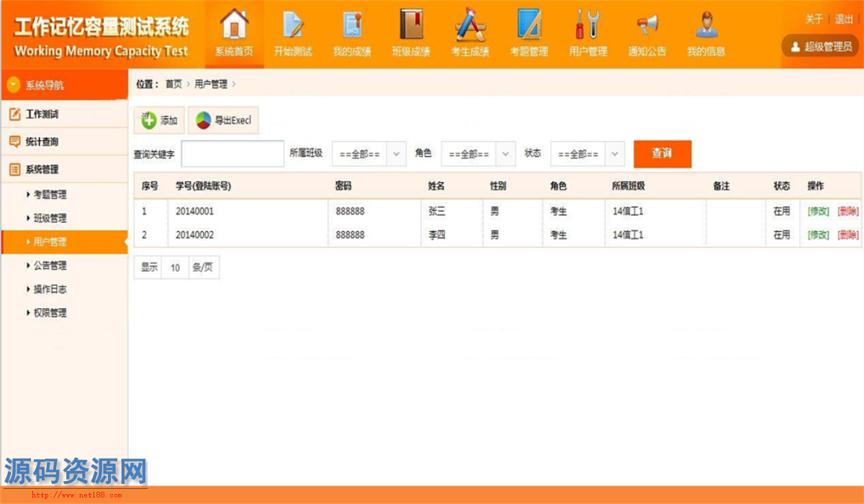Open 我的信息 person icon
Viewport: 864px width, 504px height.
pos(706,25)
